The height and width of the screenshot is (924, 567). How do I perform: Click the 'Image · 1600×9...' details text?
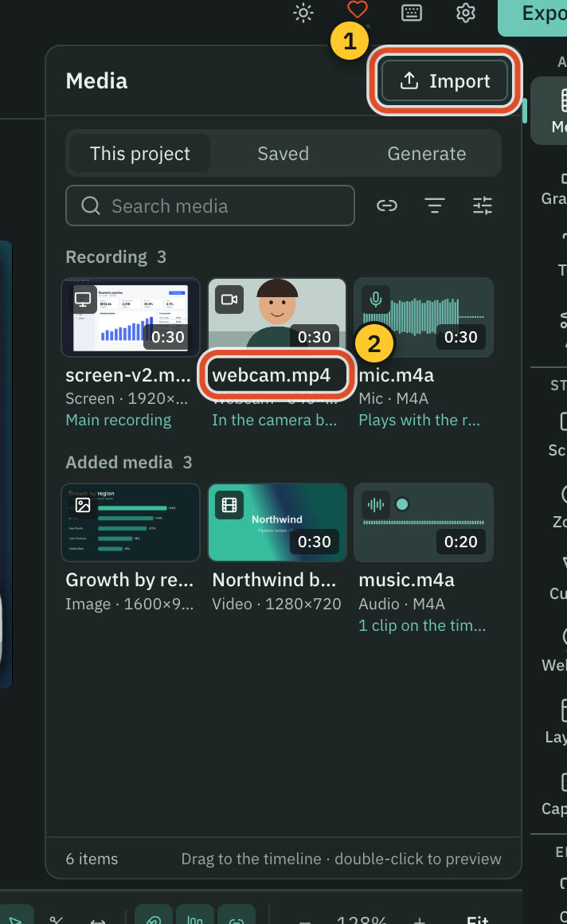coord(130,604)
